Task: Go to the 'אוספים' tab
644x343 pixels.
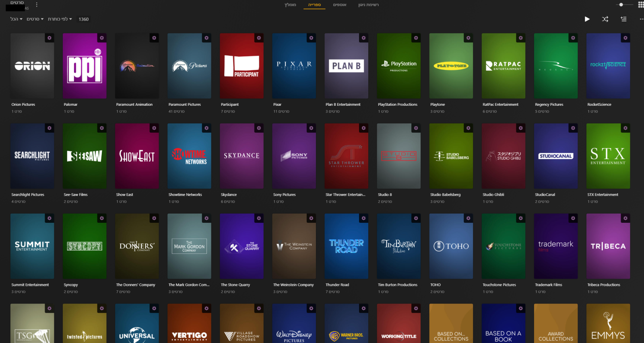Action: pyautogui.click(x=340, y=5)
